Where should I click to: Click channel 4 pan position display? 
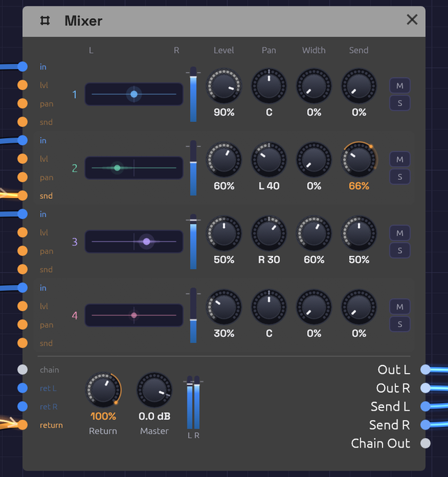point(134,315)
